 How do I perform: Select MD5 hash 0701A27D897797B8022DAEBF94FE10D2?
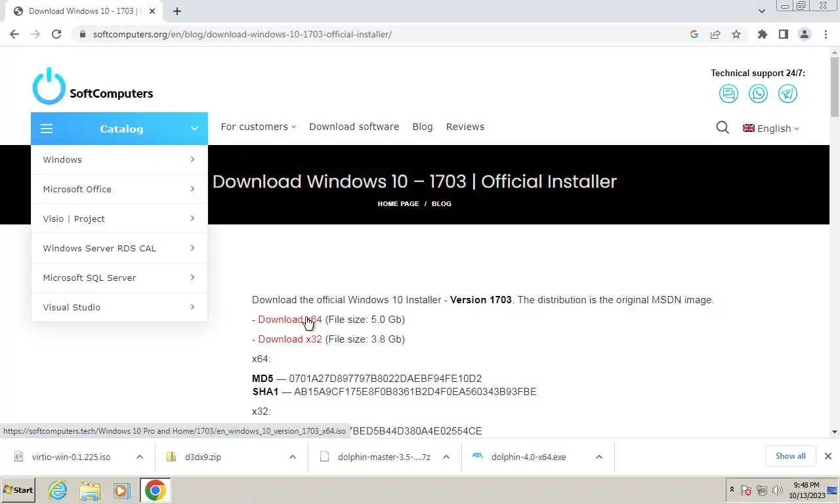[385, 379]
